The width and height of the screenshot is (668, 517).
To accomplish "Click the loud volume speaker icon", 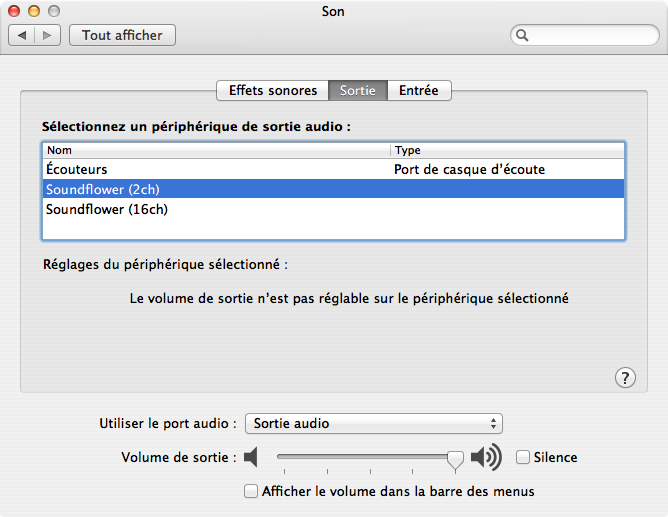I will [x=486, y=457].
